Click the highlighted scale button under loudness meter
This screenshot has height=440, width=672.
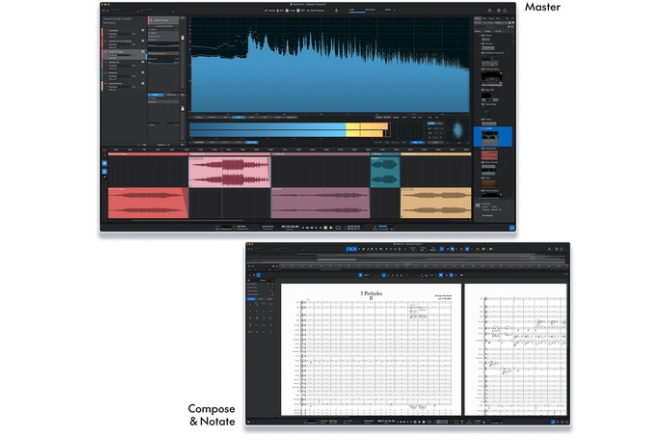pyautogui.click(x=252, y=142)
